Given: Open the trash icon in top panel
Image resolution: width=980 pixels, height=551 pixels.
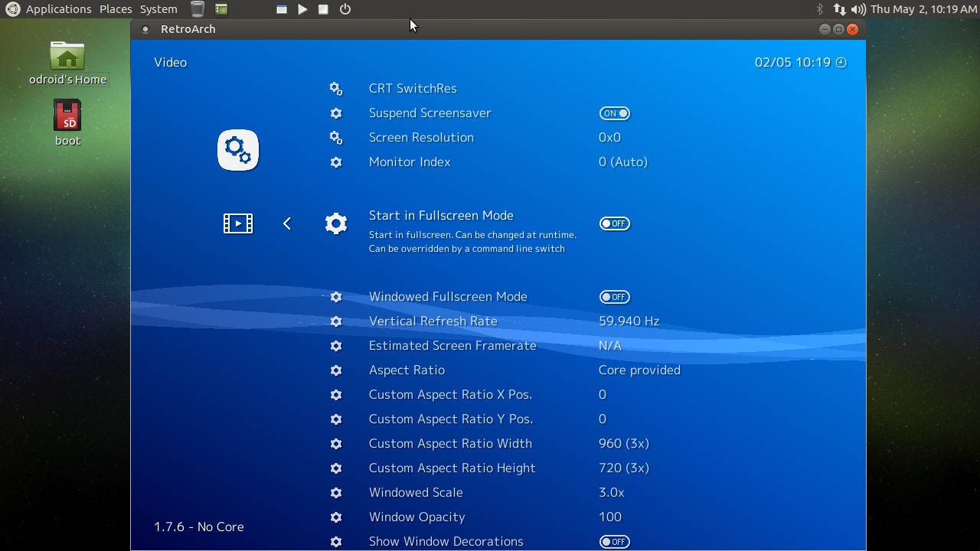Looking at the screenshot, I should point(198,9).
